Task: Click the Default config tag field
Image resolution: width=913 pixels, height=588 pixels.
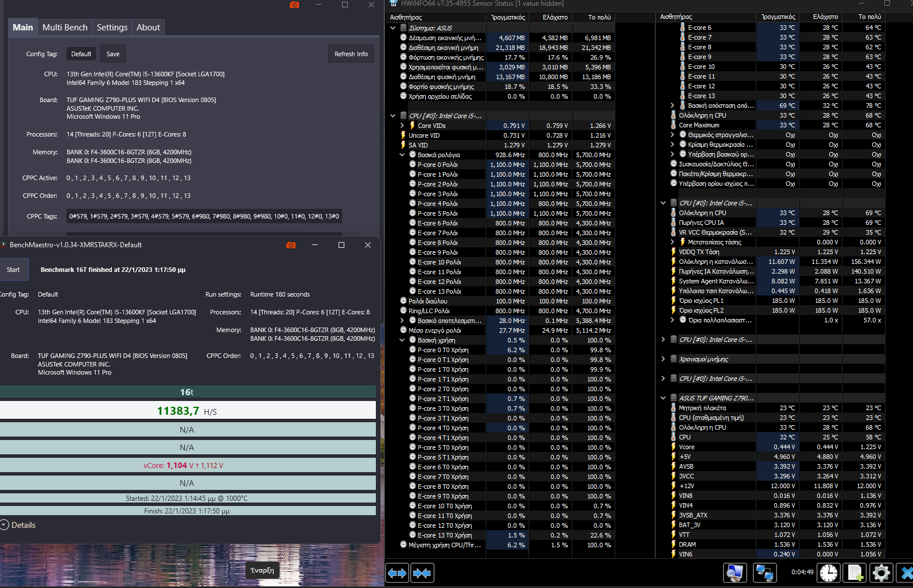Action: tap(81, 54)
